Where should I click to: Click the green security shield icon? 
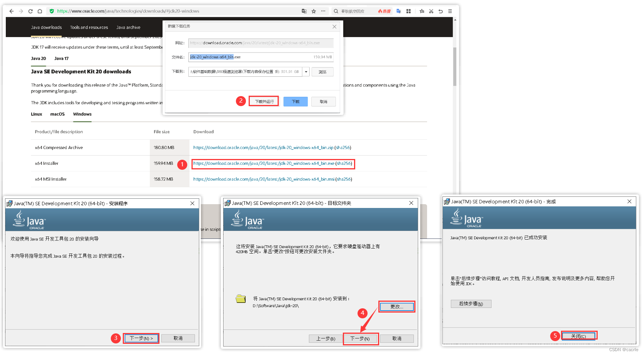pyautogui.click(x=52, y=11)
